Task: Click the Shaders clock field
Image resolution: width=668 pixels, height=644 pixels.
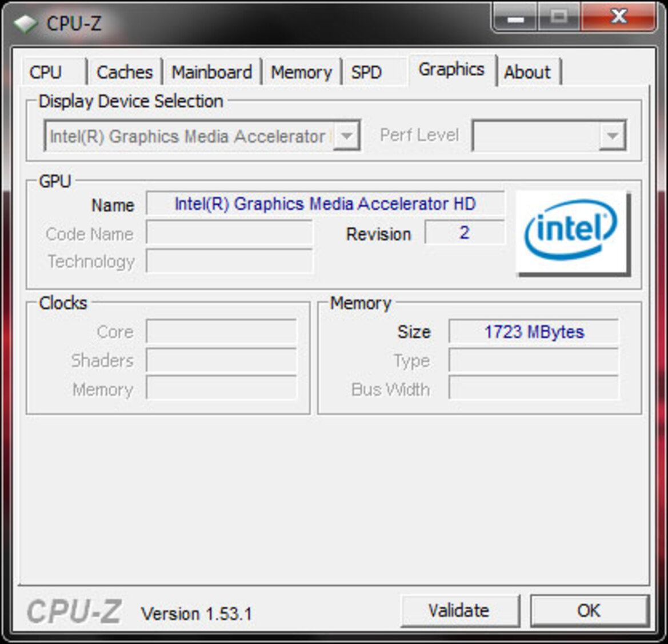Action: click(x=221, y=360)
